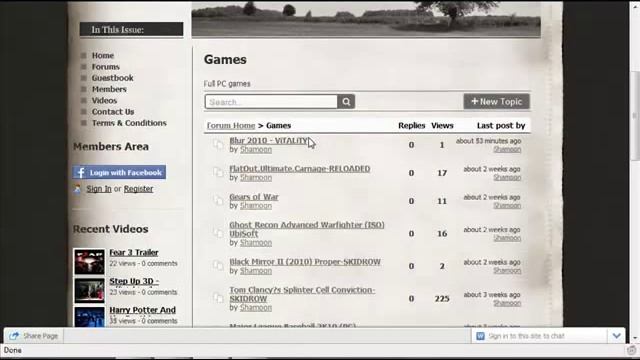Click last-post Shamoon in Splinter Cell row
The width and height of the screenshot is (640, 360).
click(x=507, y=303)
